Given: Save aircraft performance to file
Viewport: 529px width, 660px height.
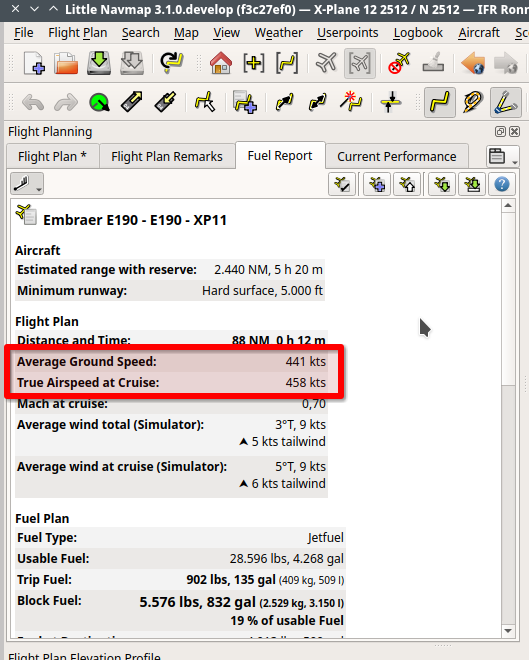Looking at the screenshot, I should 472,184.
